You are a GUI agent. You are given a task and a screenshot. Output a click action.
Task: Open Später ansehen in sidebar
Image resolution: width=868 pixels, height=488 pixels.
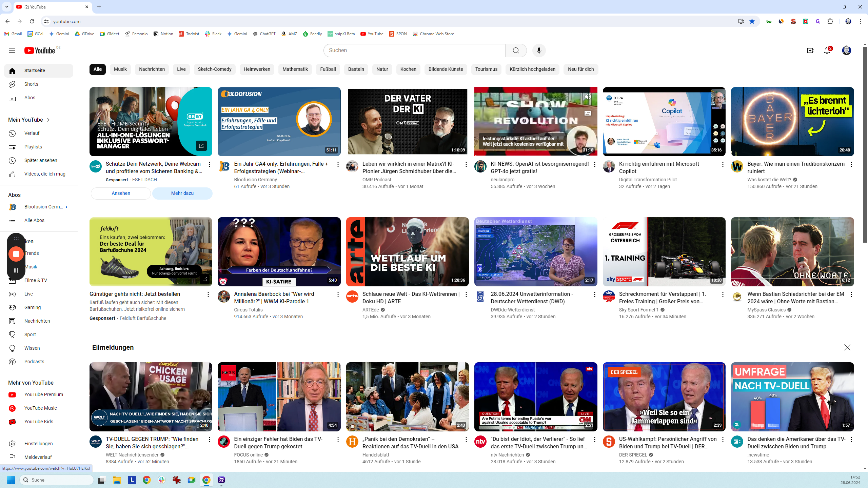tap(39, 160)
